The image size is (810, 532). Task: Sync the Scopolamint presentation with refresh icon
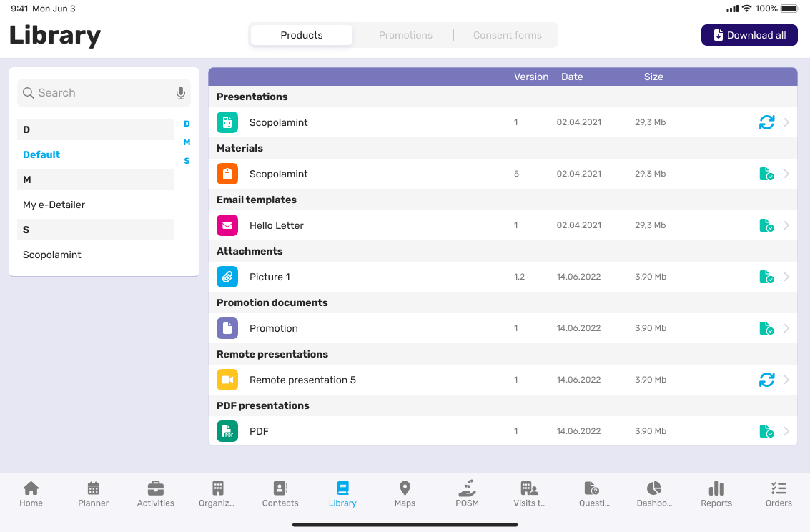[766, 122]
